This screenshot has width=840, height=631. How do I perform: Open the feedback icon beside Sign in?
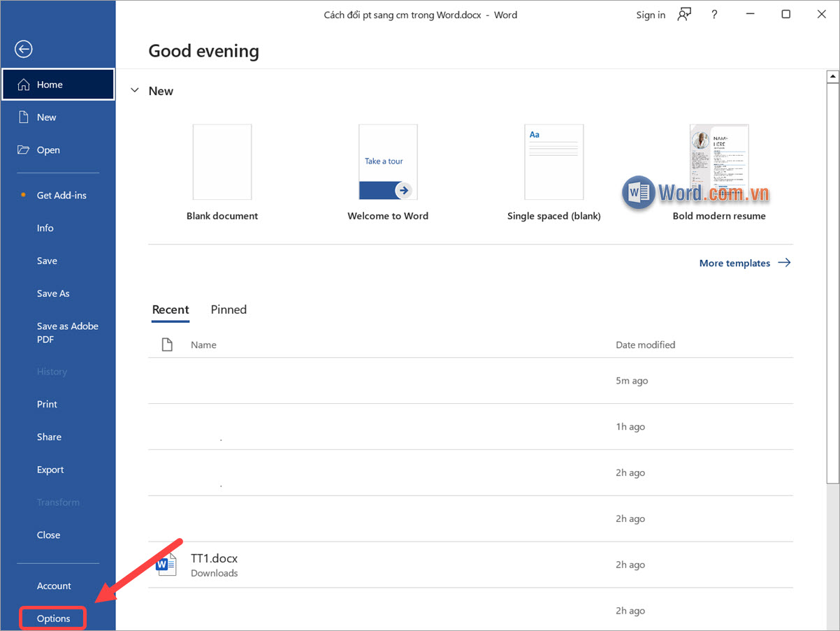click(x=684, y=15)
